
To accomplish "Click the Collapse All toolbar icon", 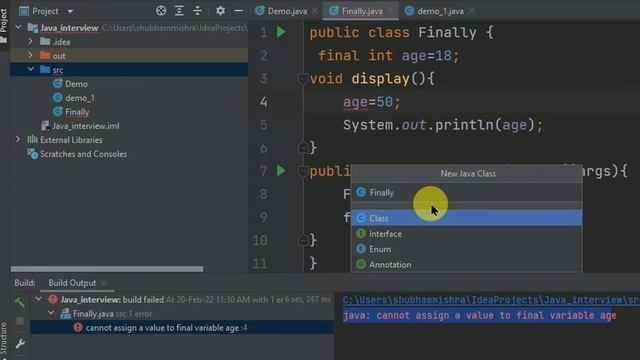I will pos(197,11).
